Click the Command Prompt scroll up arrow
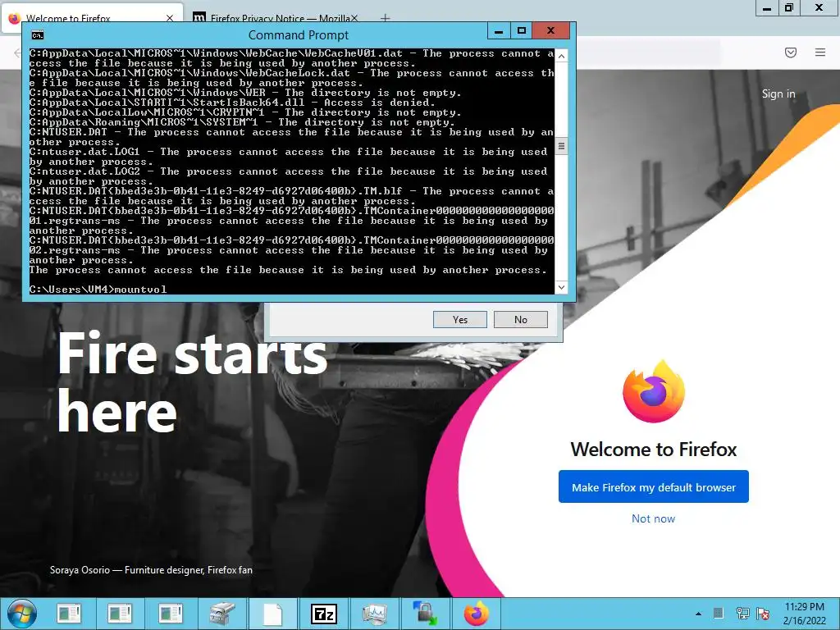This screenshot has width=840, height=630. 561,56
